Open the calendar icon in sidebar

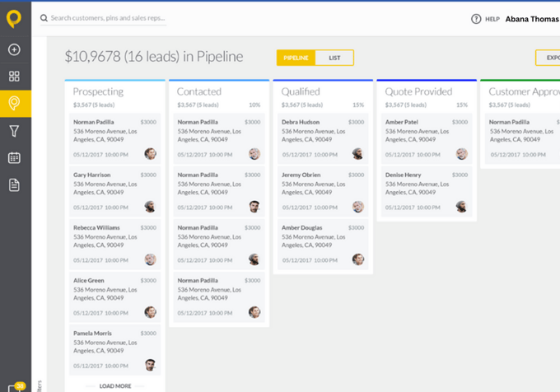pos(14,158)
